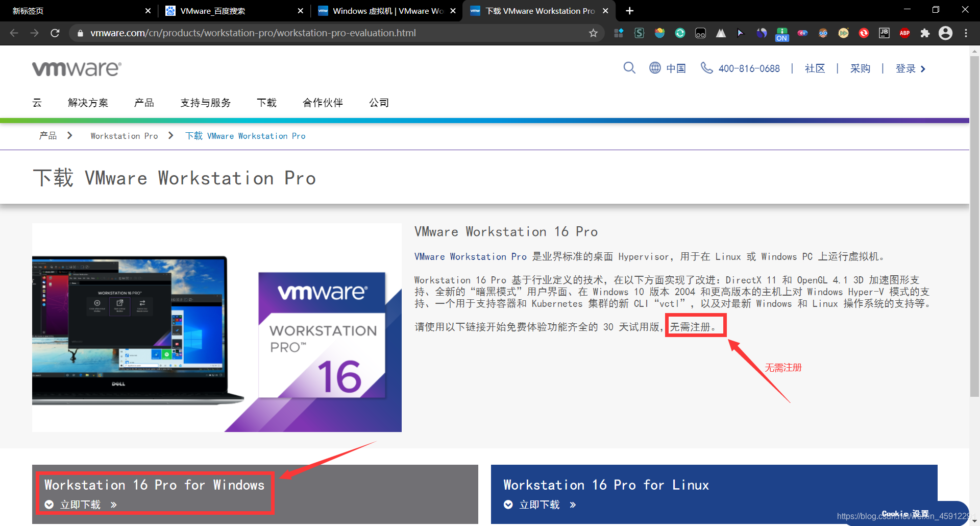
Task: Click the yellow fast-forward extension icon
Action: (843, 33)
